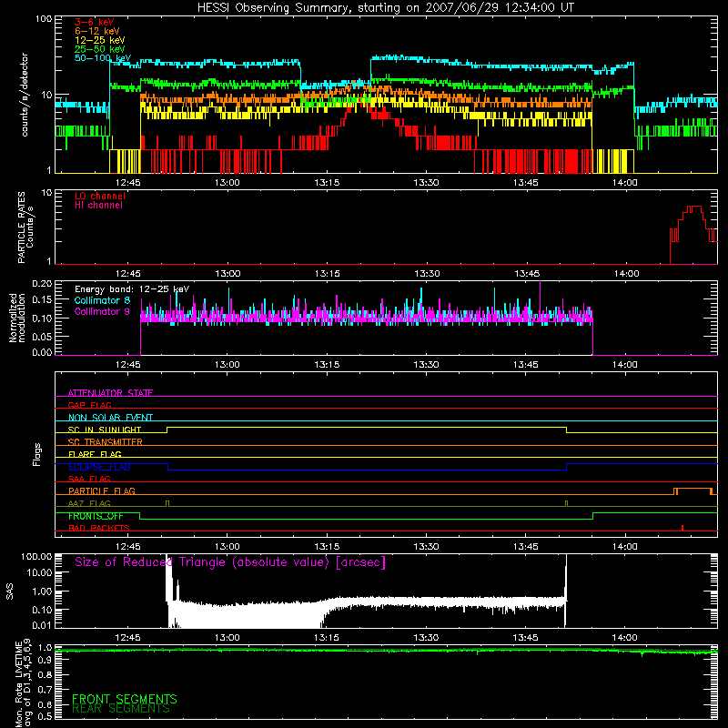728x728 pixels.
Task: Click the LO channel legend label
Action: [100, 196]
